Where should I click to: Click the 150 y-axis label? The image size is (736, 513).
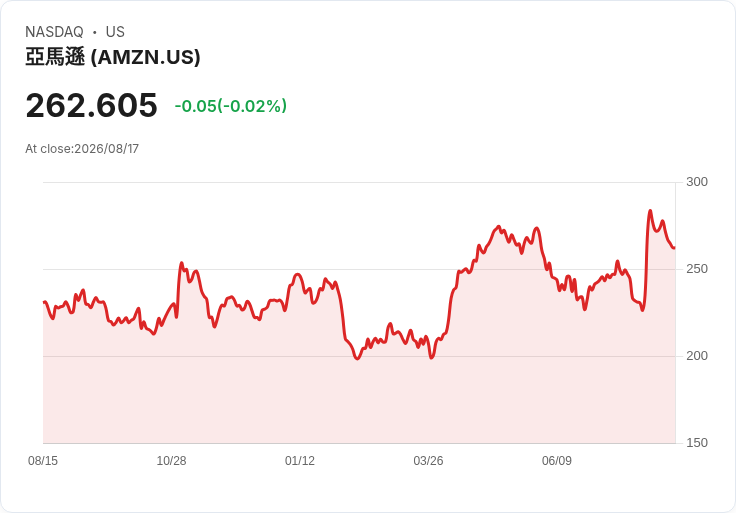(697, 443)
